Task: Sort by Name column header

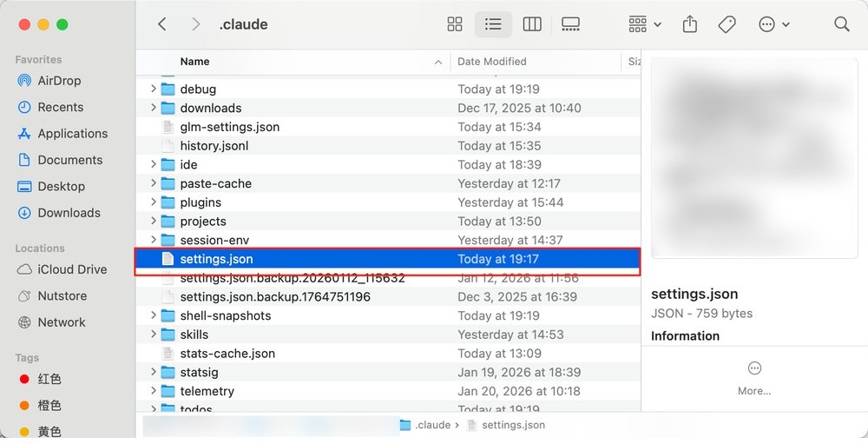Action: pyautogui.click(x=195, y=62)
